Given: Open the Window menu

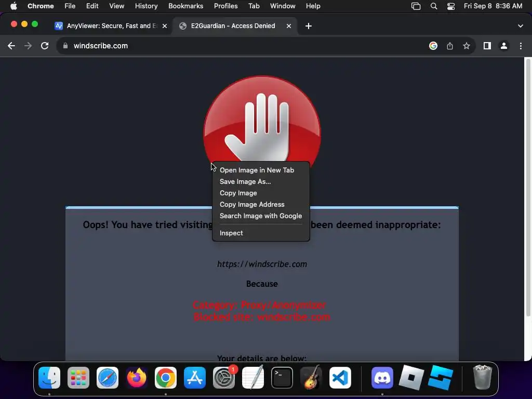Looking at the screenshot, I should pyautogui.click(x=283, y=6).
